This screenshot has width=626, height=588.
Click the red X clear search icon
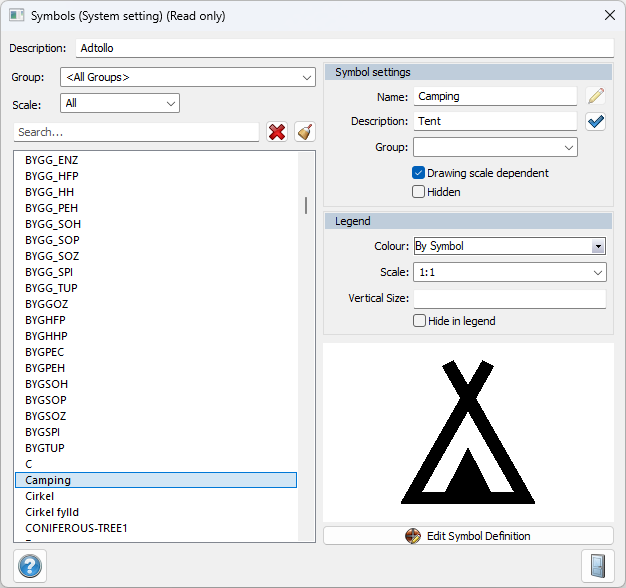277,132
